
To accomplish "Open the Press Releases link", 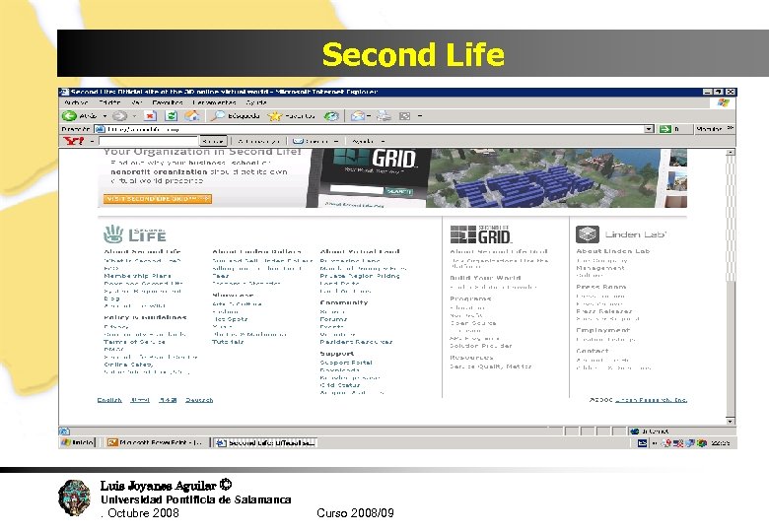I will click(604, 311).
